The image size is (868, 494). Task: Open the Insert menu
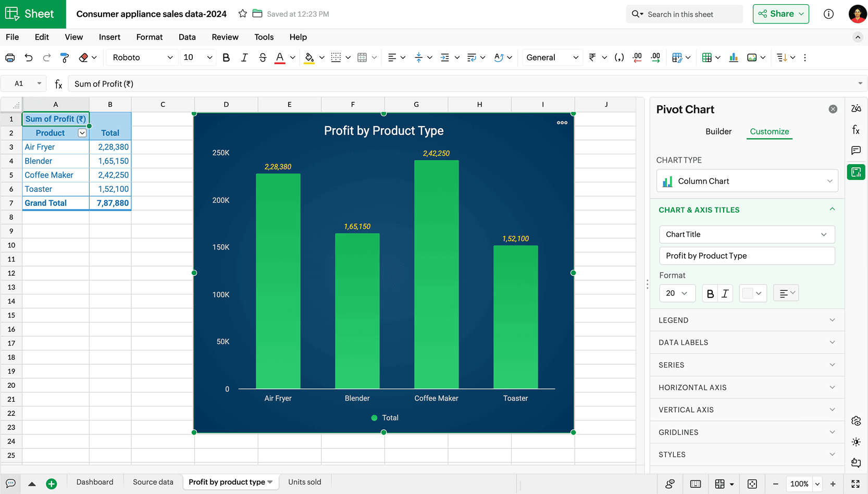(x=109, y=37)
